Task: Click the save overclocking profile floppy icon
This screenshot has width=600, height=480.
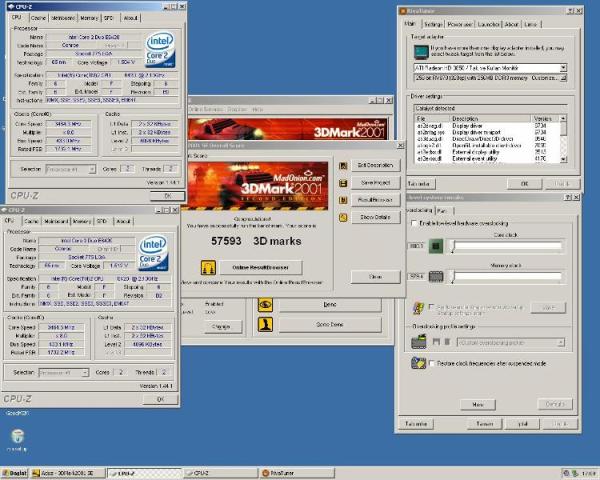Action: click(436, 341)
